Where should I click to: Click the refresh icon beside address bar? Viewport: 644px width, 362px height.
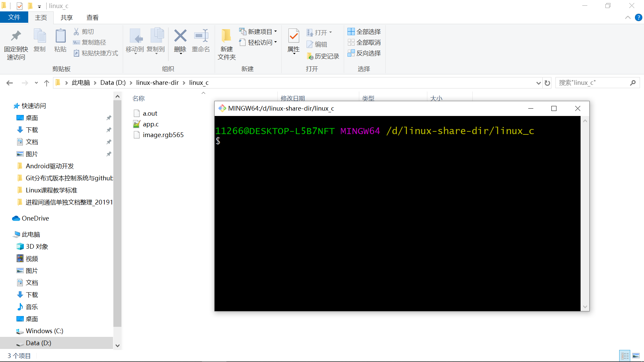click(x=547, y=83)
